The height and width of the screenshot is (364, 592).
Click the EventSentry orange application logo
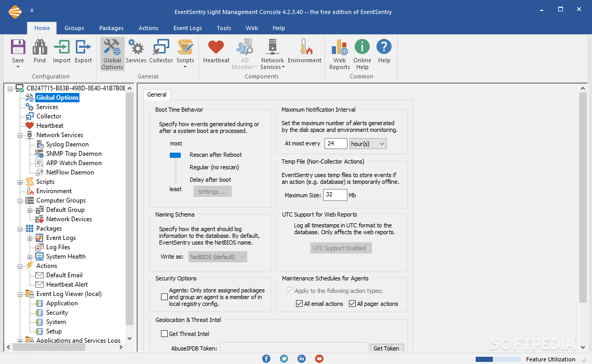(15, 11)
